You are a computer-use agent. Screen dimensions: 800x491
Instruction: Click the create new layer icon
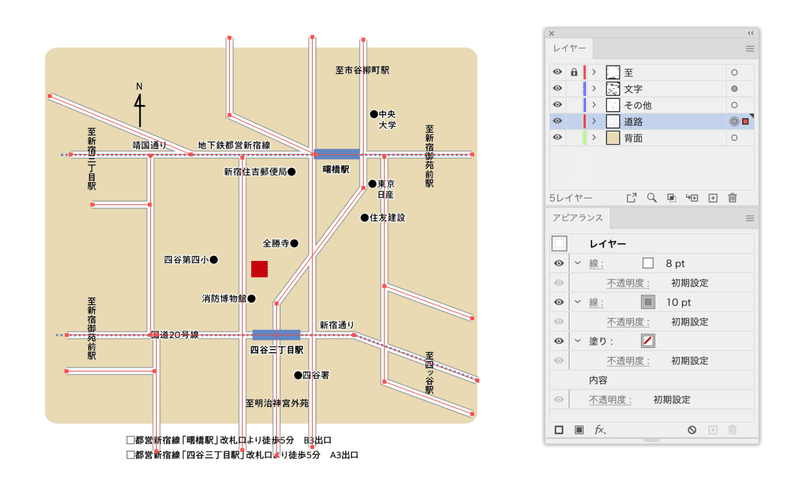(713, 198)
